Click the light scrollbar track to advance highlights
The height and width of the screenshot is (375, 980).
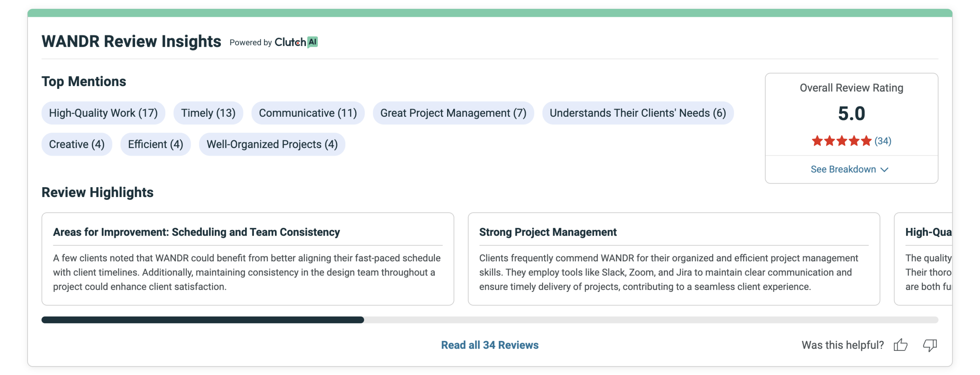click(651, 320)
